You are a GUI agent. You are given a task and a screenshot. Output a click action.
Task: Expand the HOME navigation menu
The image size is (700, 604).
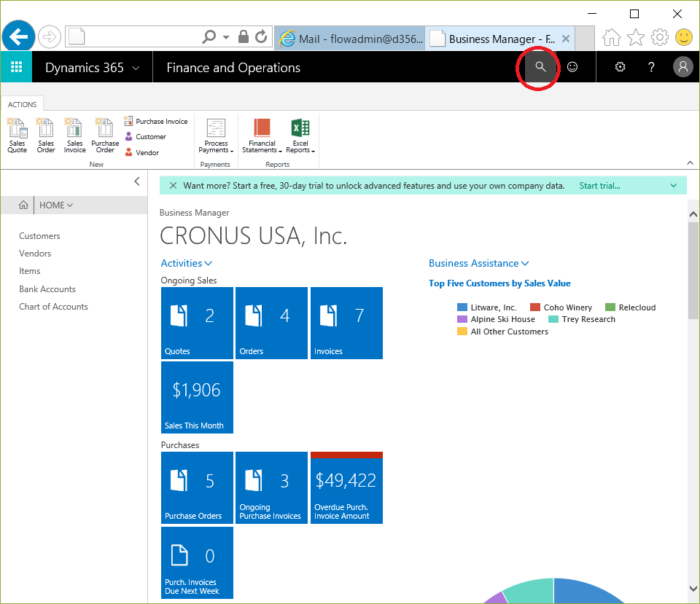click(56, 205)
